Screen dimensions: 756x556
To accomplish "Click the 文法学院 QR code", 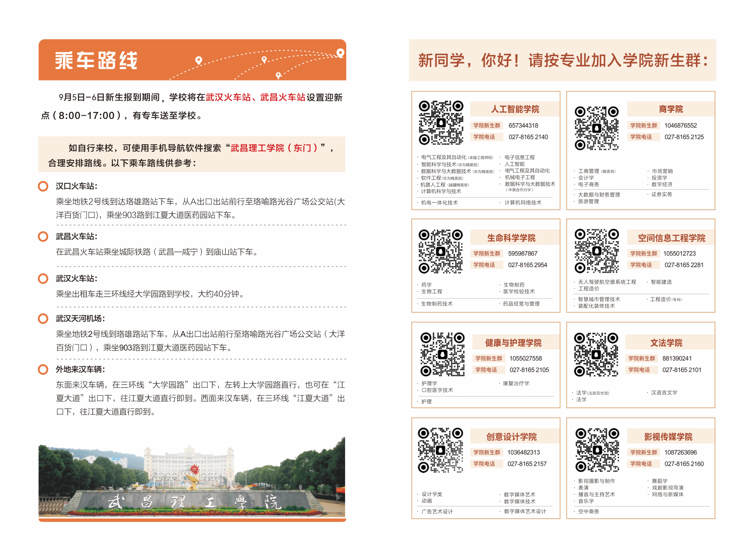I will point(596,354).
